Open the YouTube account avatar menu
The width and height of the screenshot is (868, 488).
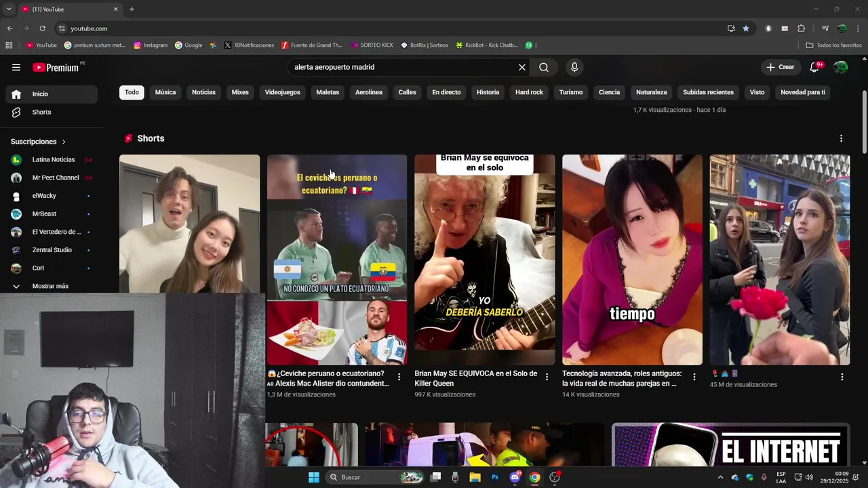[840, 67]
